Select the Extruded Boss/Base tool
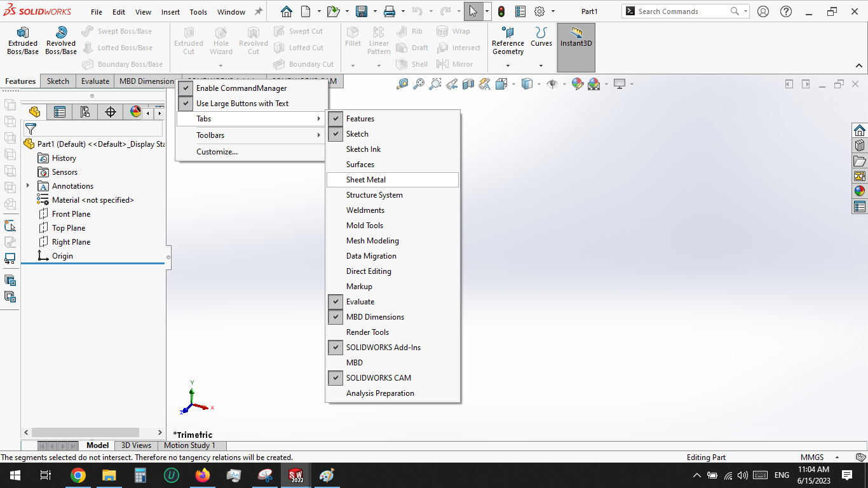This screenshot has height=488, width=868. click(22, 39)
